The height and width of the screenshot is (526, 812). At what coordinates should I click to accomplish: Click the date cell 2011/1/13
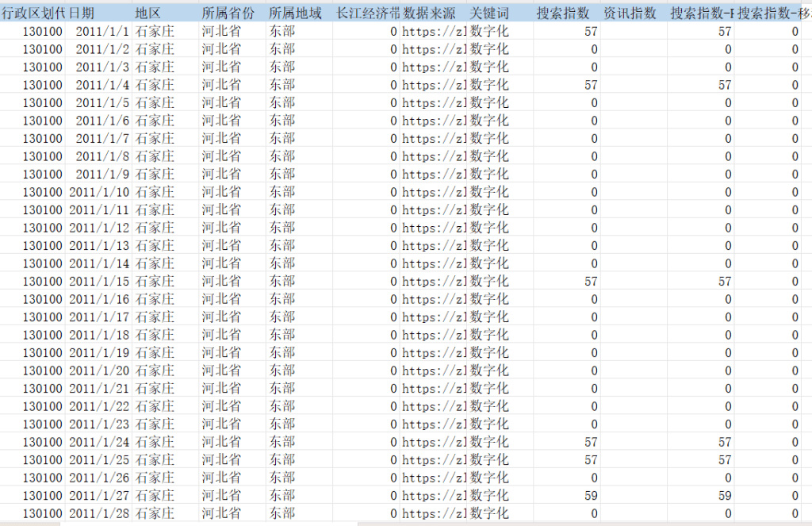(x=99, y=246)
